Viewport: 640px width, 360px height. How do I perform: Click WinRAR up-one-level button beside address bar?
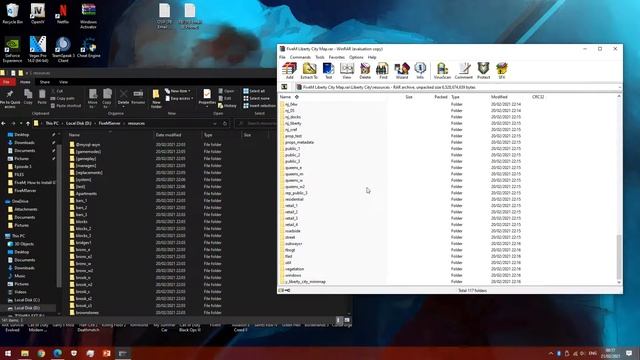click(x=284, y=87)
